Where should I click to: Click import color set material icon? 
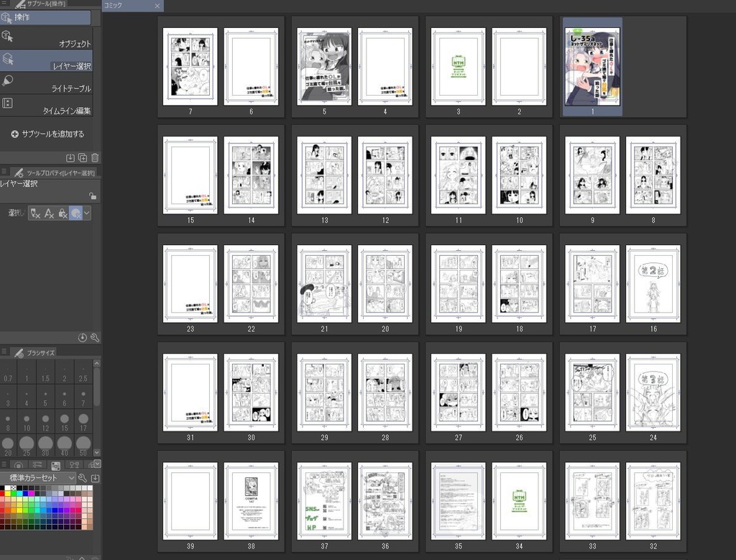coord(95,478)
